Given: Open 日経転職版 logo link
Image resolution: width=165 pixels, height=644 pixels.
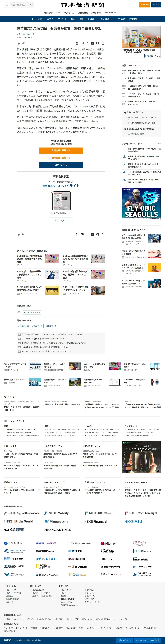Looking at the screenshot, I should (13, 543).
